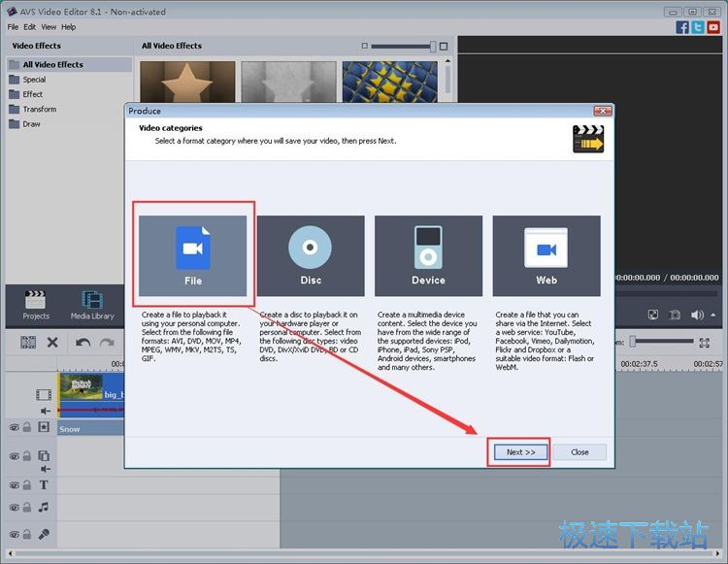
Task: Click the text track T icon
Action: (44, 485)
